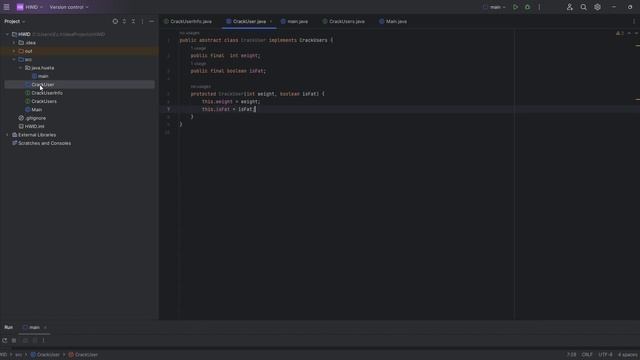Close main tab in Run panel
The image size is (640, 360).
(x=45, y=327)
